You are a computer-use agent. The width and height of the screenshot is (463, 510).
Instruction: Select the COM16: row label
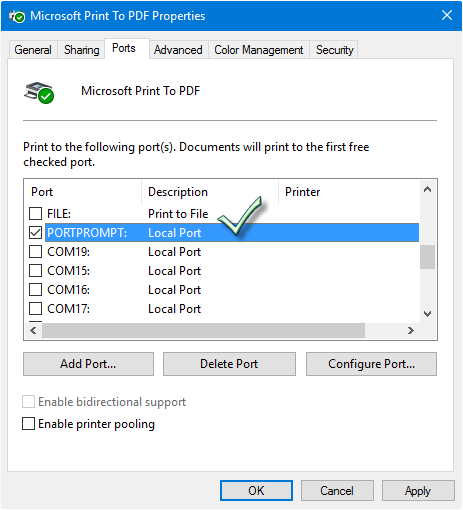coord(69,290)
